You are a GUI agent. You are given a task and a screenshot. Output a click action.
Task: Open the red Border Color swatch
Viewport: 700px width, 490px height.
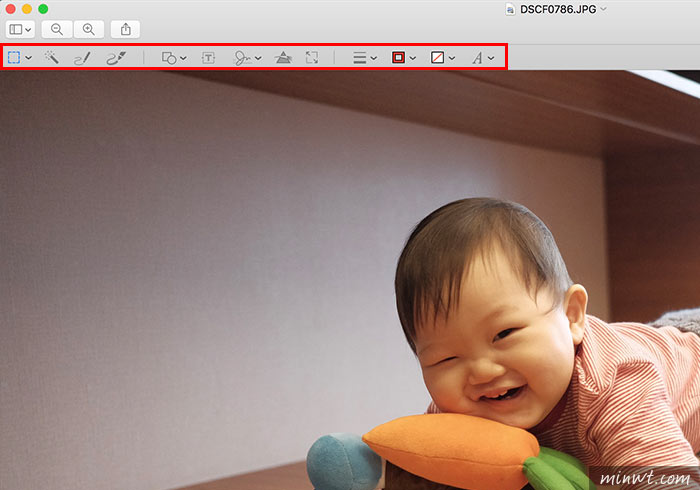398,58
